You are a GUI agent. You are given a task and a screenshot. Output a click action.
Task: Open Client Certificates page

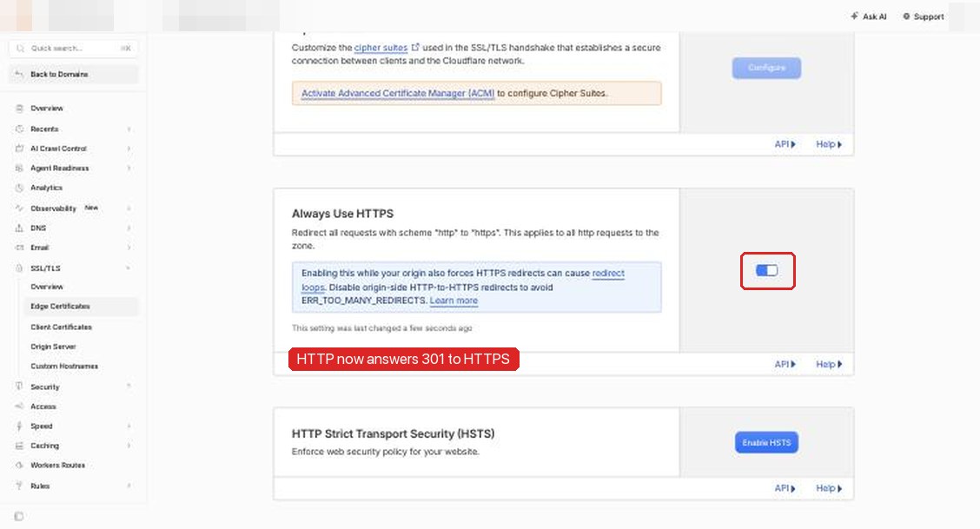61,327
